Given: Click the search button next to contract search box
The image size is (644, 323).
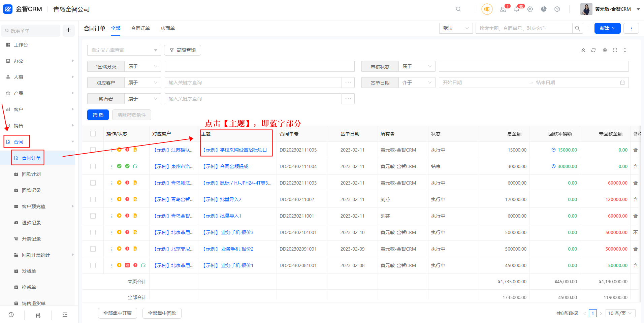Looking at the screenshot, I should pyautogui.click(x=578, y=28).
